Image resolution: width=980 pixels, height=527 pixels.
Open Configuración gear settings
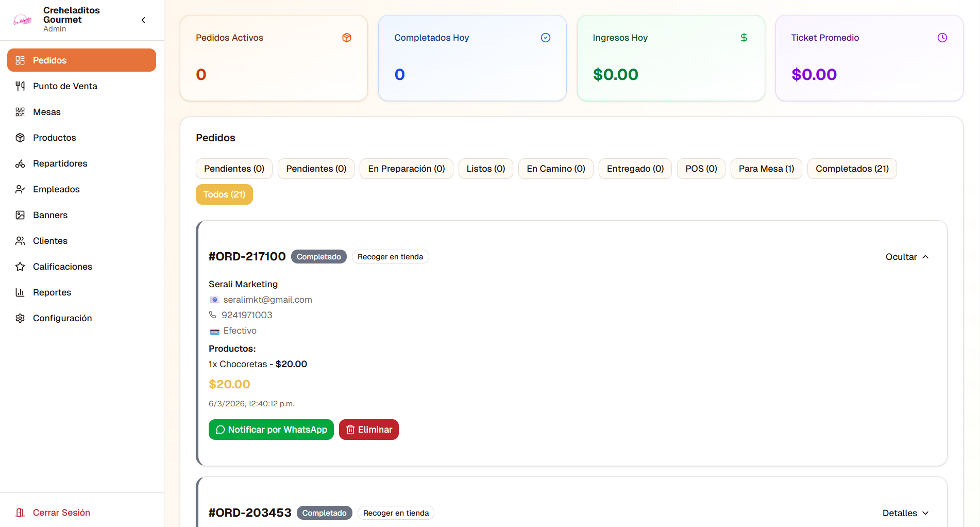81,318
